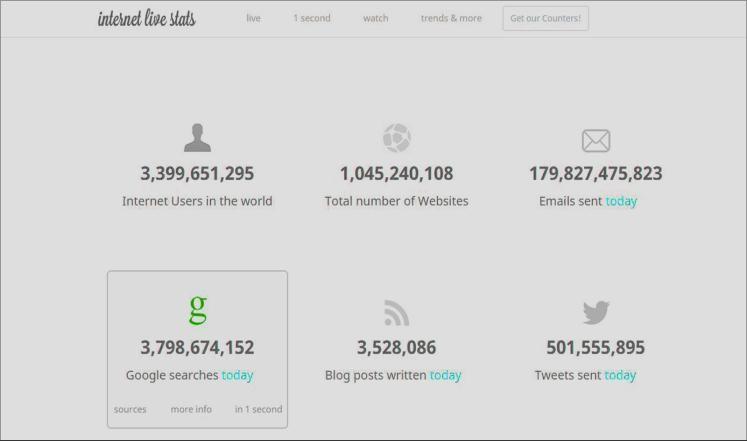Open the Internet Live Stats logo homepage
The width and height of the screenshot is (747, 441).
[147, 19]
